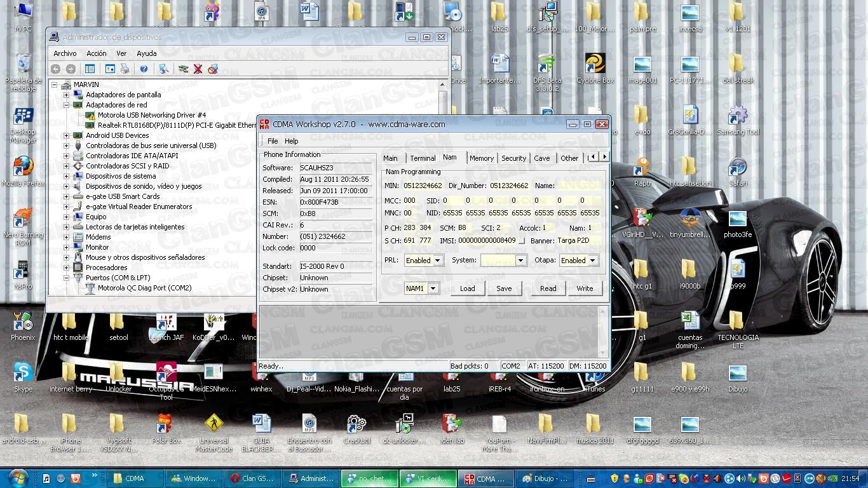Open System dropdown in Nam Programming
The width and height of the screenshot is (868, 488).
(x=520, y=261)
